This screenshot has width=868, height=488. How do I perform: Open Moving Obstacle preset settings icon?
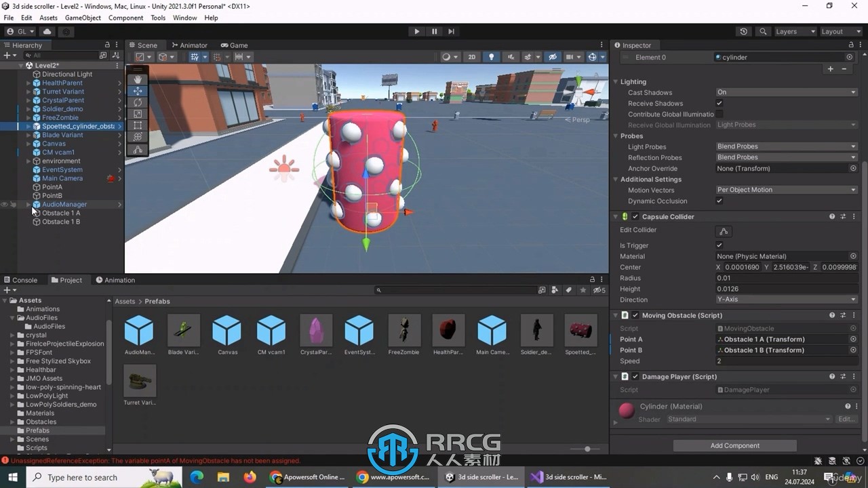(x=843, y=315)
